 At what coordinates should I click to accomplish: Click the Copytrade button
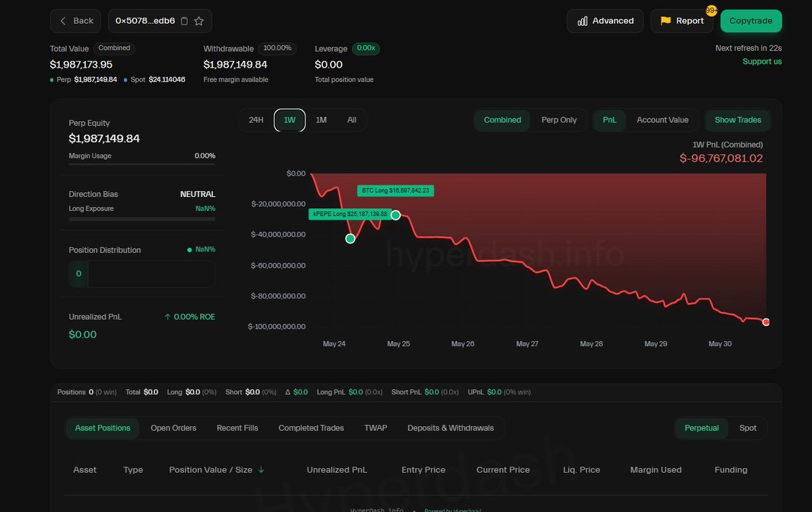(x=751, y=21)
